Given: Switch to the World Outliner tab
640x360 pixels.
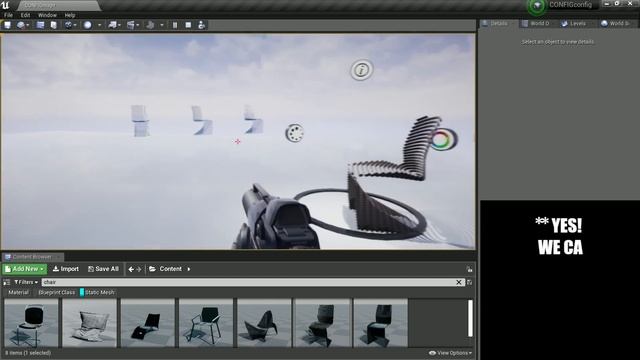Looking at the screenshot, I should click(538, 24).
